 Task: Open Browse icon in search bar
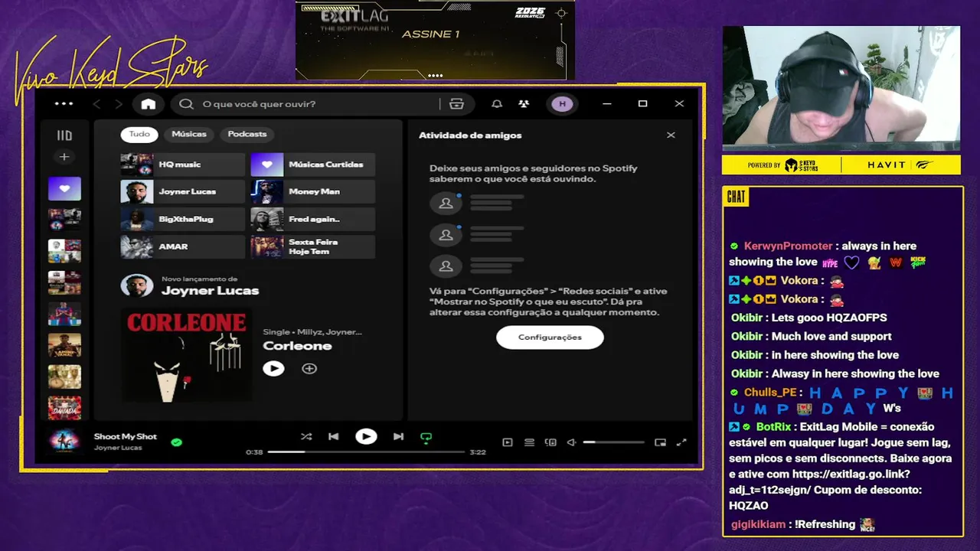pyautogui.click(x=457, y=104)
